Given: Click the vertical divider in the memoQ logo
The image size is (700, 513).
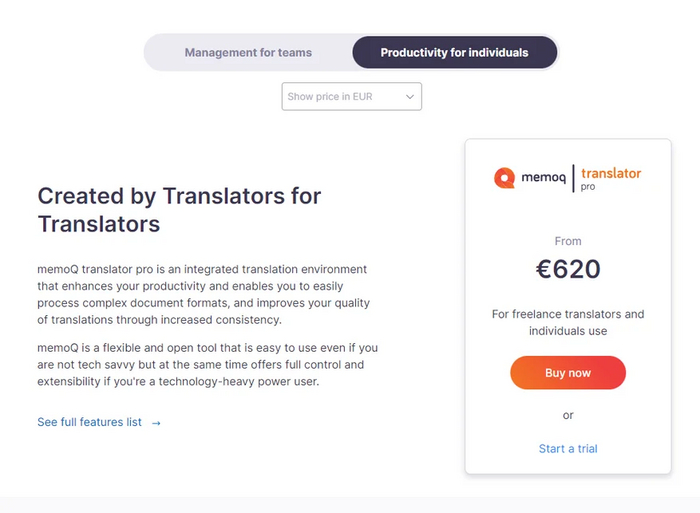Looking at the screenshot, I should coord(573,178).
